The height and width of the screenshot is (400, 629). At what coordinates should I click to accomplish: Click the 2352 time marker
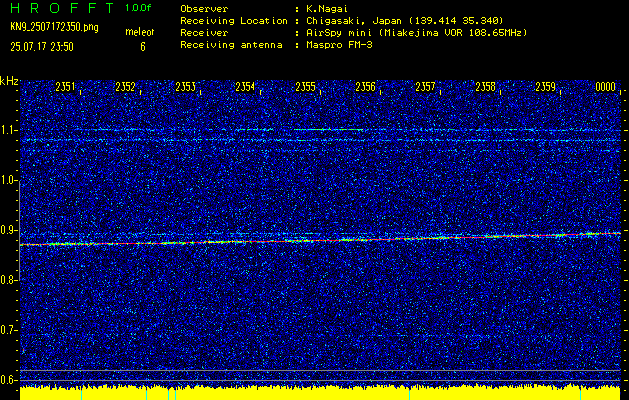[125, 87]
